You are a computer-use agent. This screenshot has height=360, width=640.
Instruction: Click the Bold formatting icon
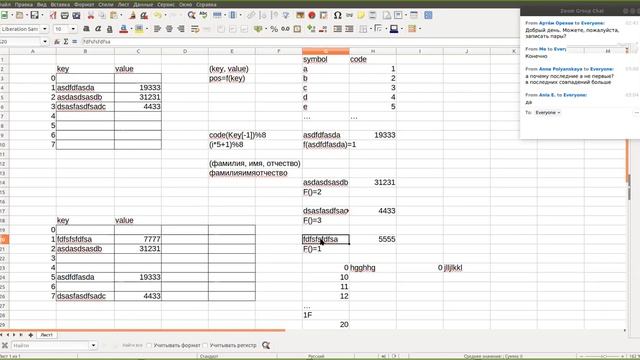86,29
